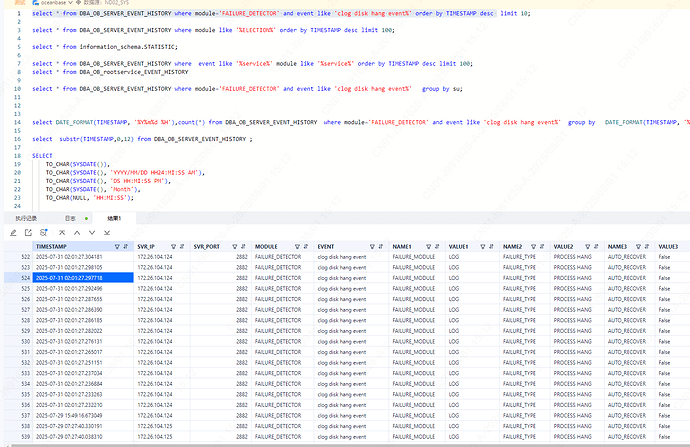Click line number 10 in the editor gutter
Viewport: 690px width, 447px height.
[17, 89]
